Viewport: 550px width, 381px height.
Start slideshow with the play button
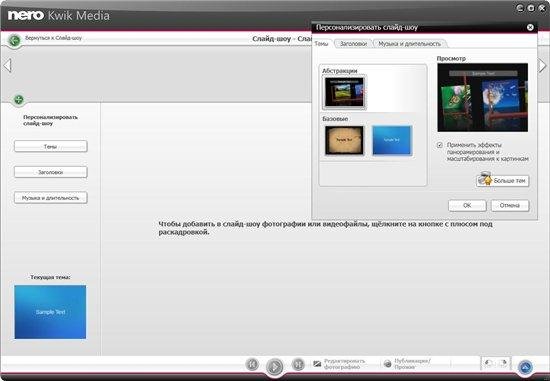[x=275, y=367]
